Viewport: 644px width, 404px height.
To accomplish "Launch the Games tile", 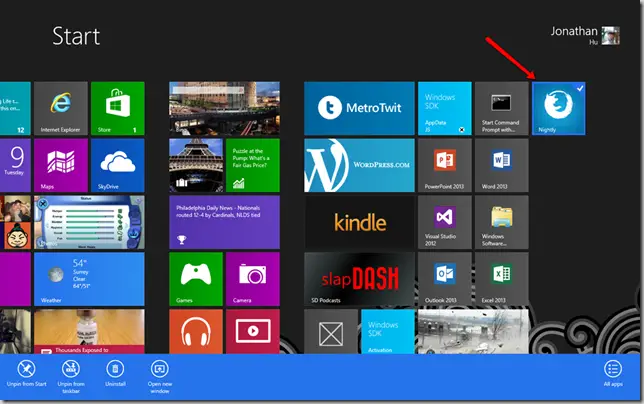I will point(196,279).
